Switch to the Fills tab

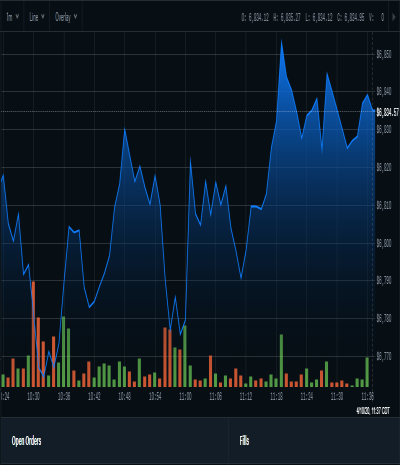point(244,441)
